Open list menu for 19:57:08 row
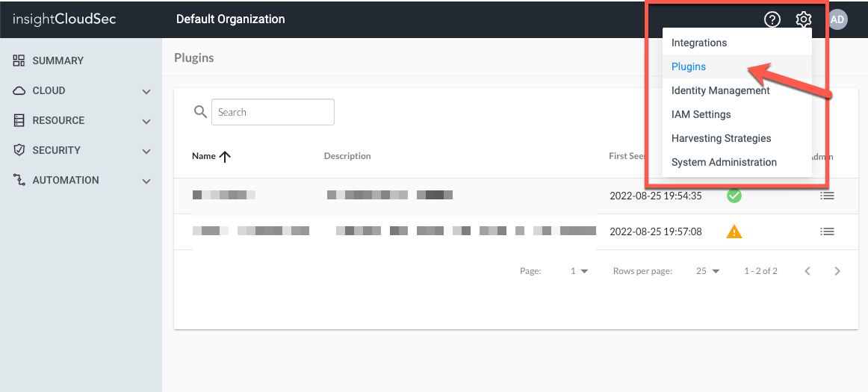The width and height of the screenshot is (868, 392). (x=827, y=231)
